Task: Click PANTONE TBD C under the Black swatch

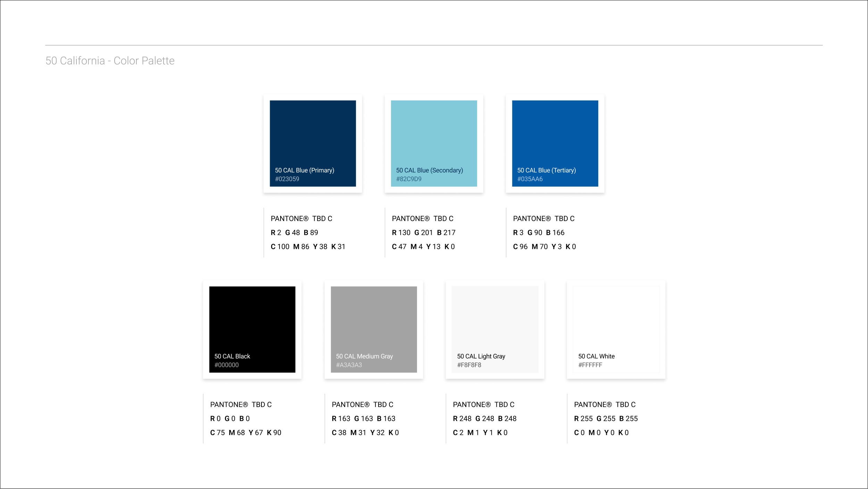Action: click(241, 405)
